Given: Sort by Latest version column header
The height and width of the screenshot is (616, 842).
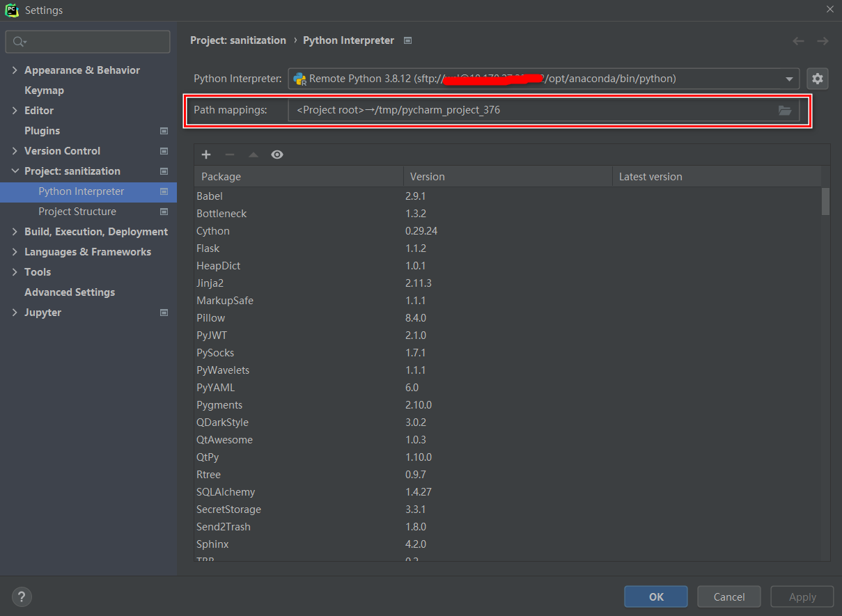Looking at the screenshot, I should 717,177.
